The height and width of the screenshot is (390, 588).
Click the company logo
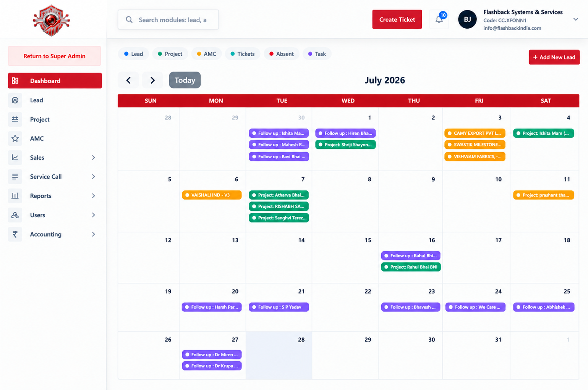pyautogui.click(x=51, y=20)
